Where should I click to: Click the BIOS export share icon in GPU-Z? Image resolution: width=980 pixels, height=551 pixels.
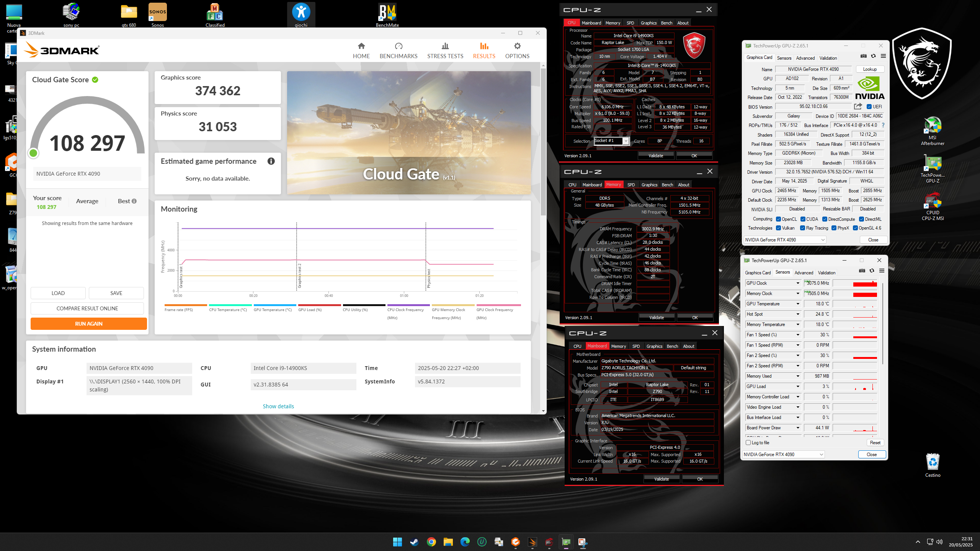tap(858, 106)
